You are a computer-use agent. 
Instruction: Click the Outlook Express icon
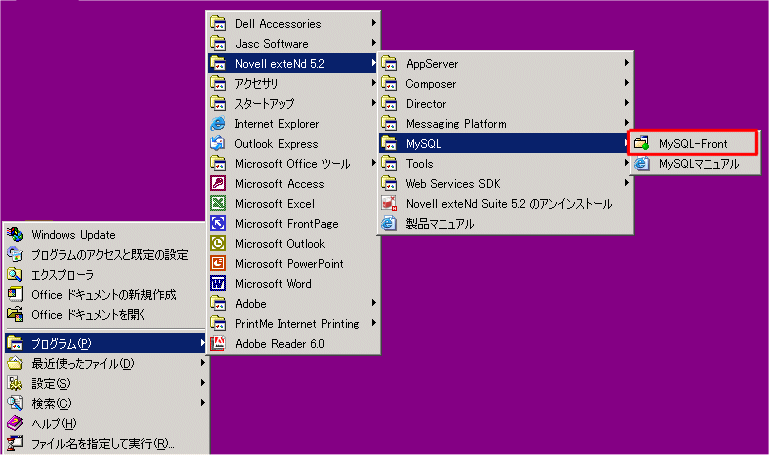pos(218,144)
